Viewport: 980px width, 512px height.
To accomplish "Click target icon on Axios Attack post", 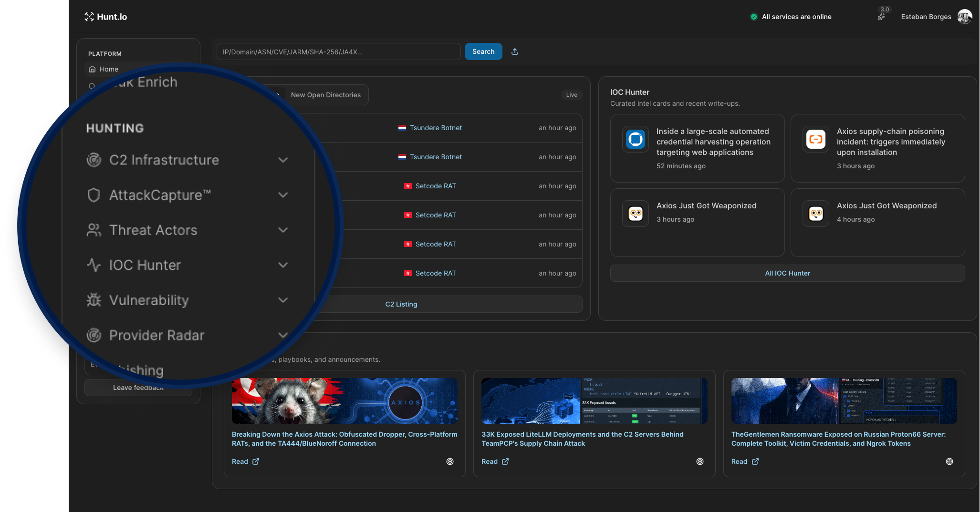I will coord(450,461).
